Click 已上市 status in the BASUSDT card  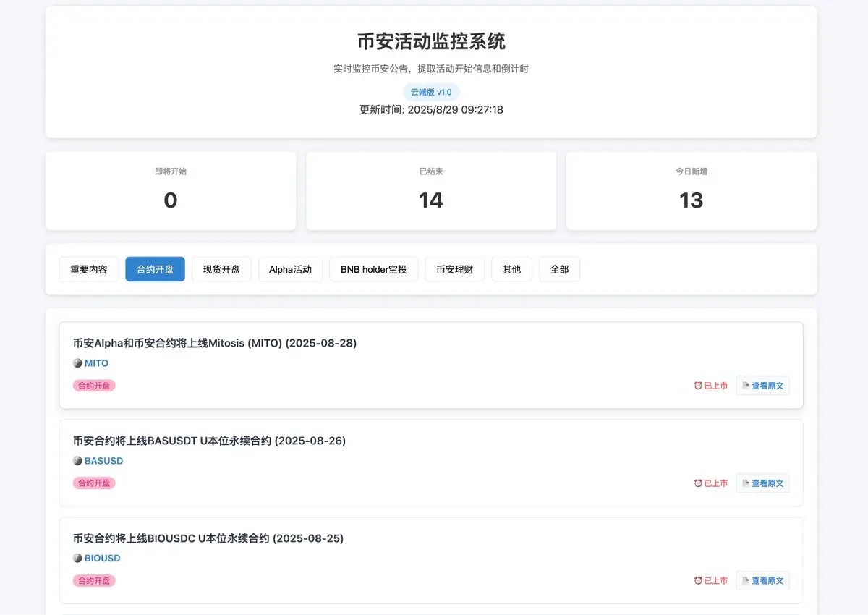[715, 483]
